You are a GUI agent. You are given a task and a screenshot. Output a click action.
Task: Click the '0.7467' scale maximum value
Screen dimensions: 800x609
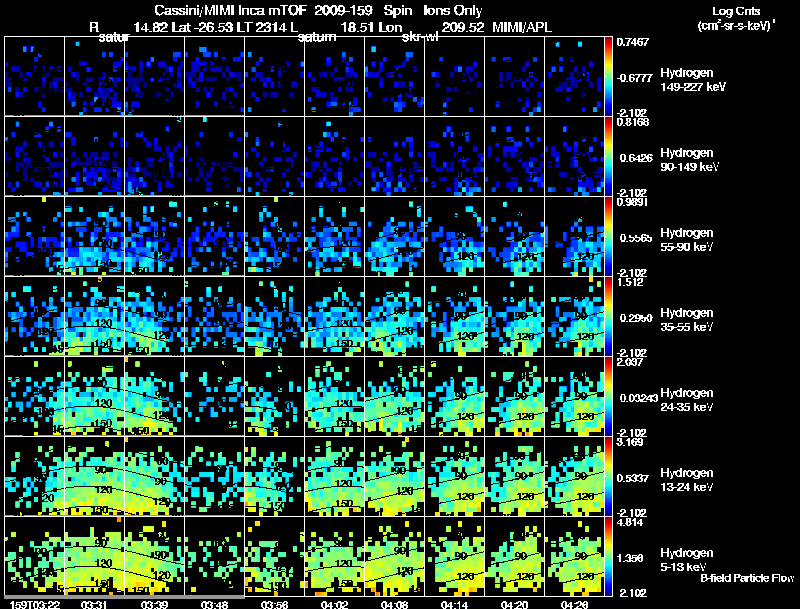[x=633, y=42]
